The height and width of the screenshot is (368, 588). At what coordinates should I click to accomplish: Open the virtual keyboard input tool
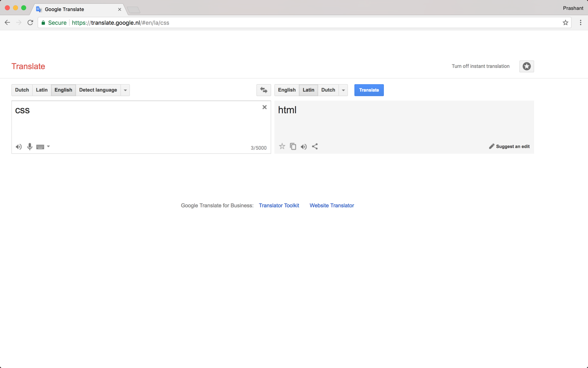[40, 147]
